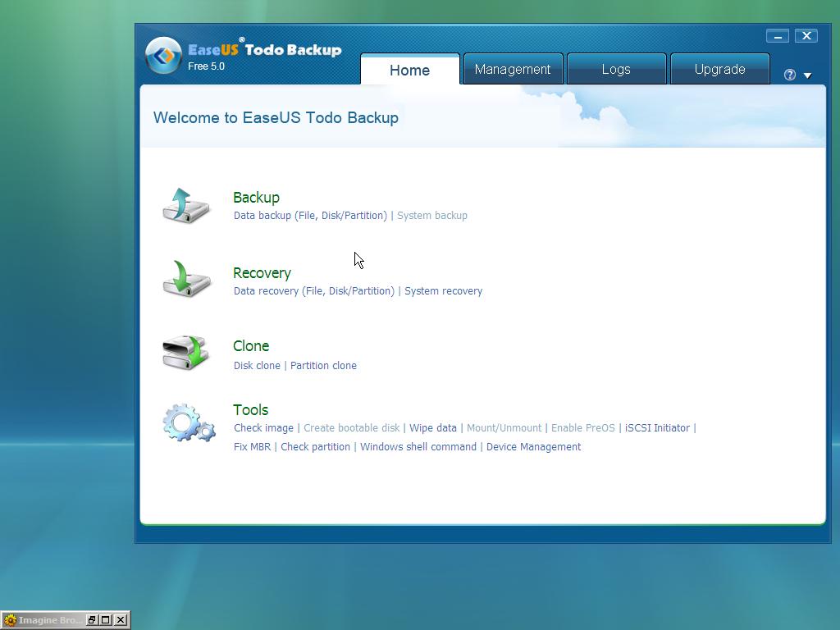
Task: Open iSCSI Initiator
Action: click(x=657, y=428)
